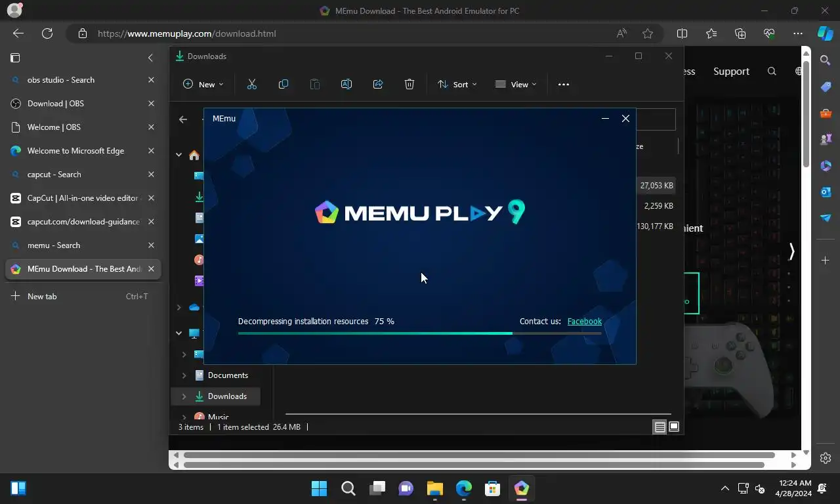Open Microsoft Store from taskbar
Viewport: 840px width, 504px height.
point(492,488)
